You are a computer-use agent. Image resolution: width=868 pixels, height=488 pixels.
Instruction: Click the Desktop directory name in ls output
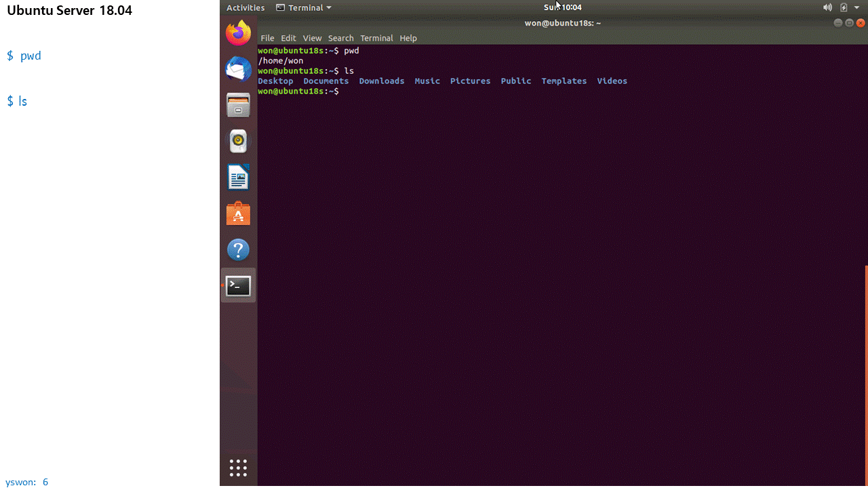275,81
